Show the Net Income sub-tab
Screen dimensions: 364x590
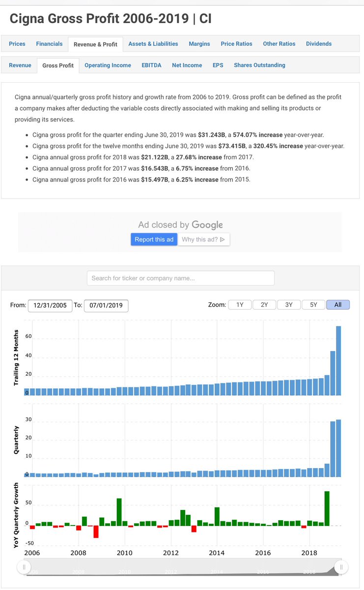coord(187,65)
